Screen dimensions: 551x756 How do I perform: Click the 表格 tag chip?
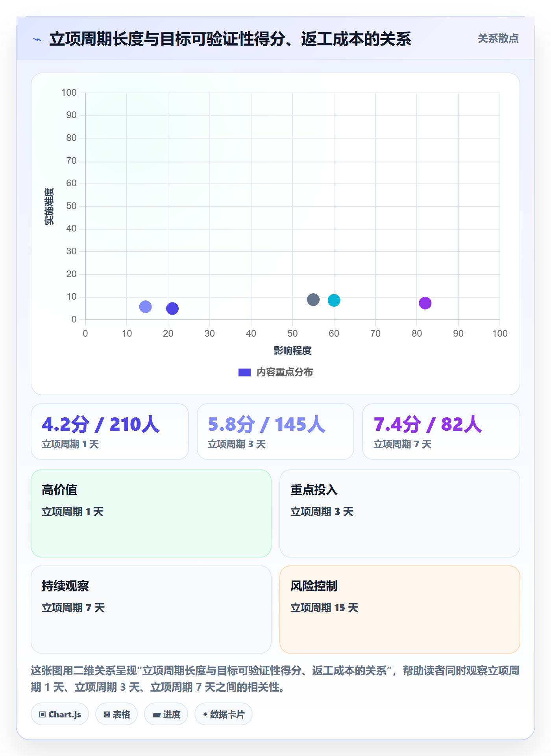click(x=116, y=714)
